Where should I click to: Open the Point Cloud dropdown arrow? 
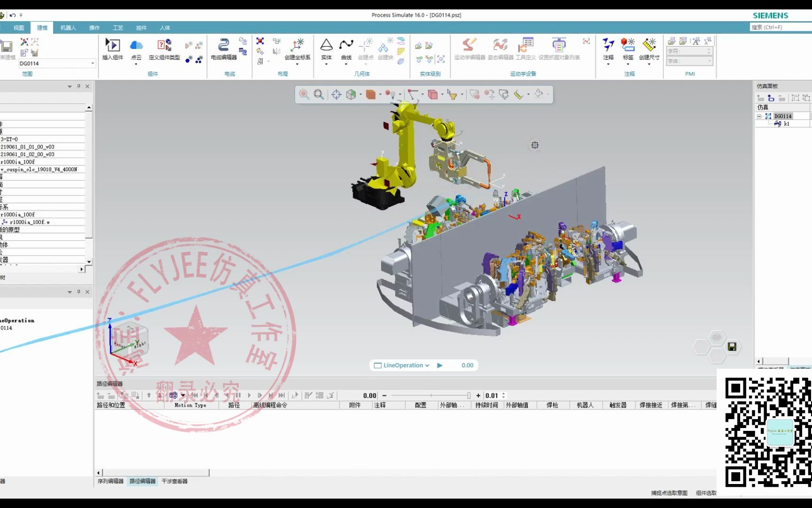(x=136, y=64)
